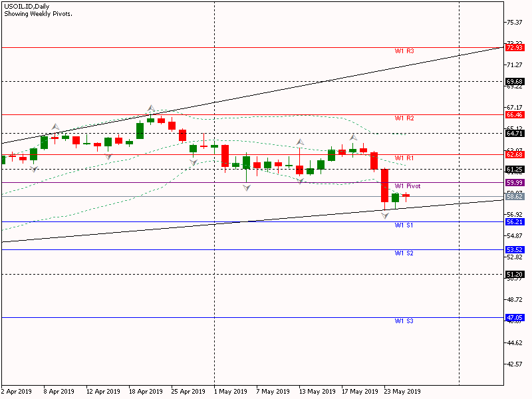Select the W1 S1 support label
This screenshot has height=399, width=532.
coord(404,225)
